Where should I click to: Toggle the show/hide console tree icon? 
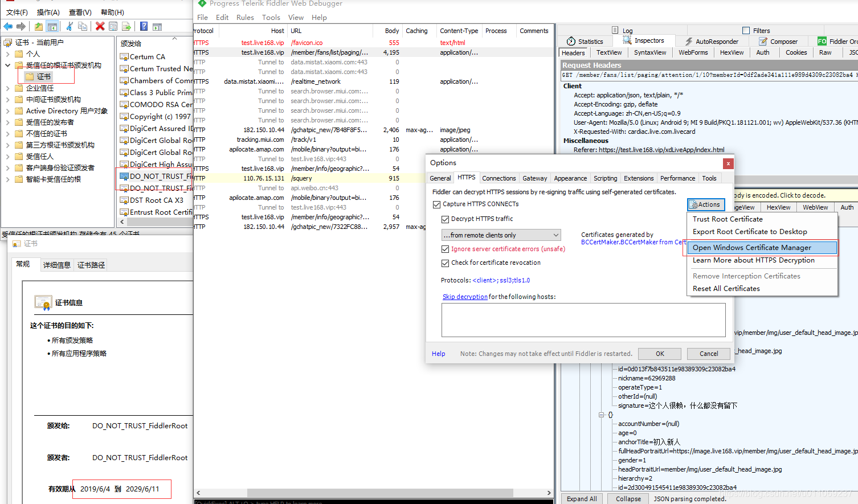52,26
